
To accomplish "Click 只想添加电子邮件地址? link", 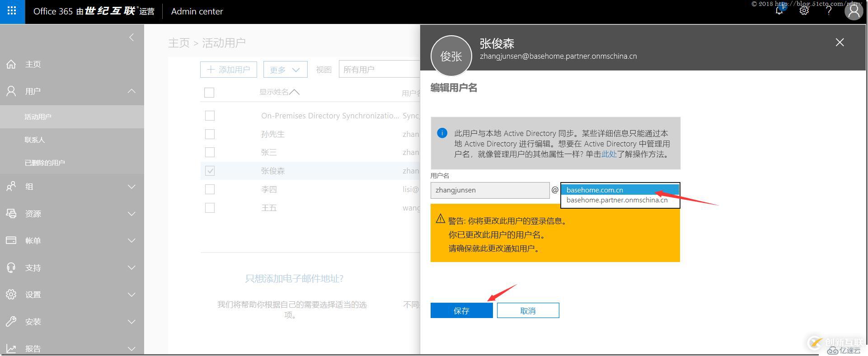I will point(294,279).
